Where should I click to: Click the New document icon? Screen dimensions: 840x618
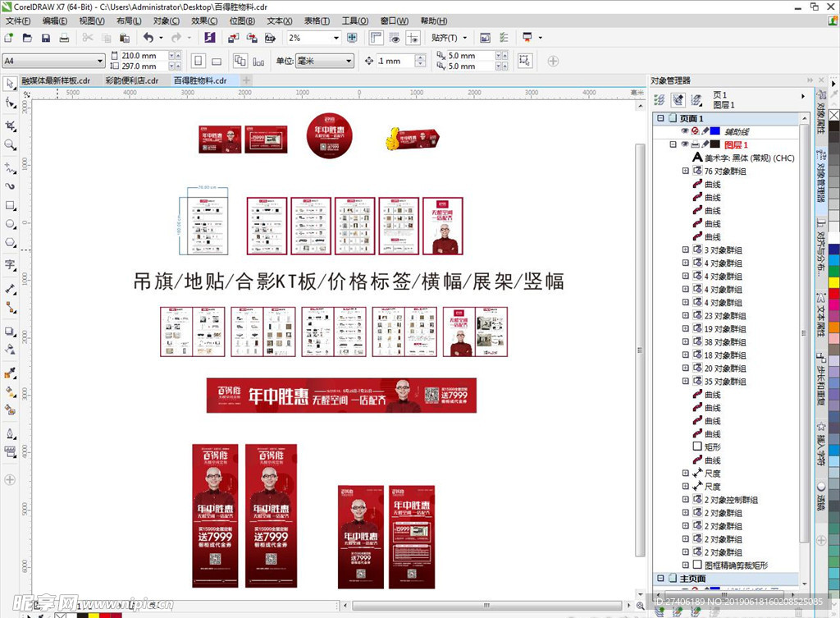[x=8, y=38]
